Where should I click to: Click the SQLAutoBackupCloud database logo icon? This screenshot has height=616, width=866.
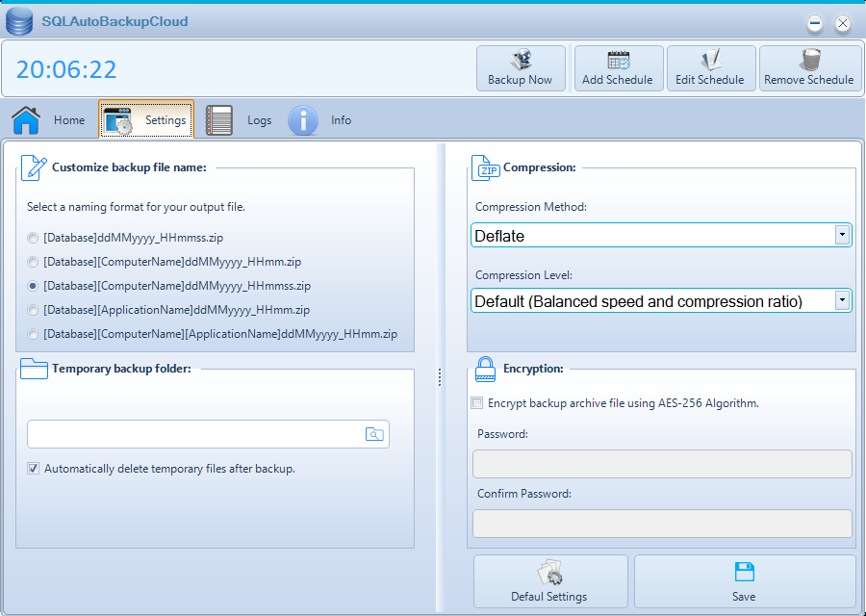[x=19, y=22]
